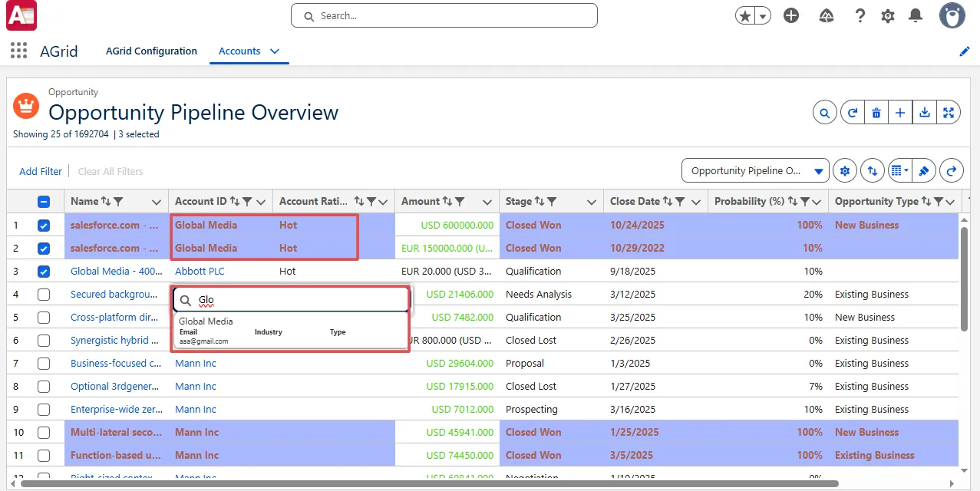980x491 pixels.
Task: Uncheck row 1 checkbox
Action: coord(44,226)
